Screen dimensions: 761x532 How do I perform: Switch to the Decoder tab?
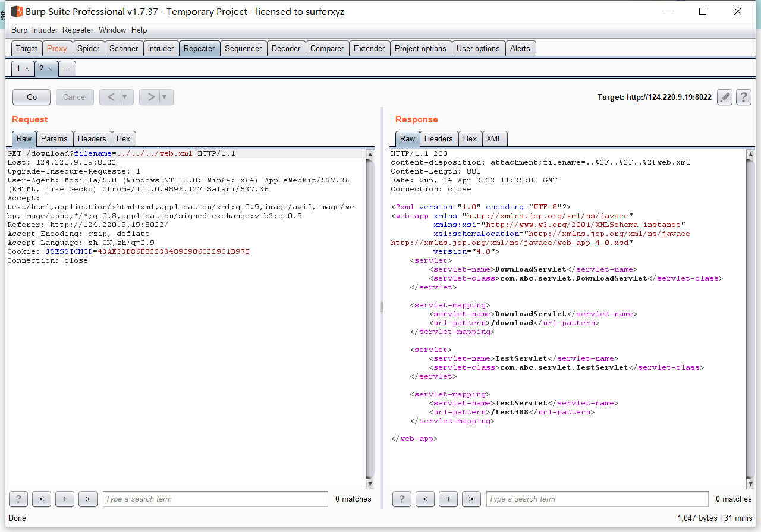286,48
